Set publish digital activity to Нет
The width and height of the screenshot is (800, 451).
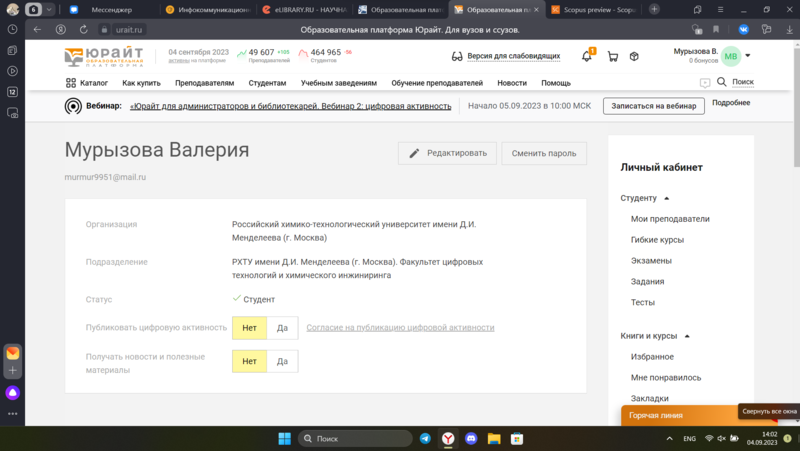click(249, 328)
